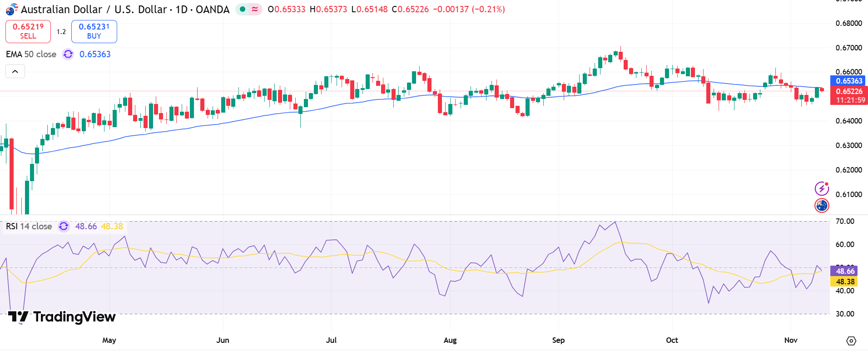Click the open value O0.65333 in header
The height and width of the screenshot is (351, 868).
point(286,10)
